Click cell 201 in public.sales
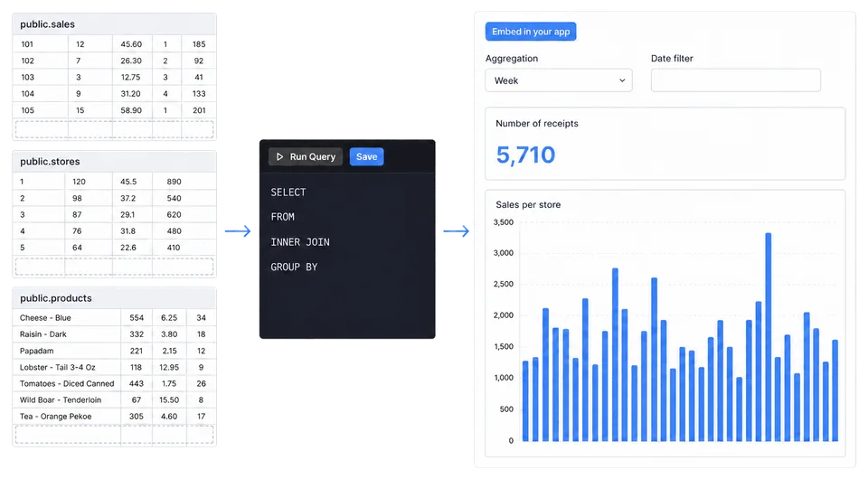Screen dimensions: 868x479 coord(199,110)
